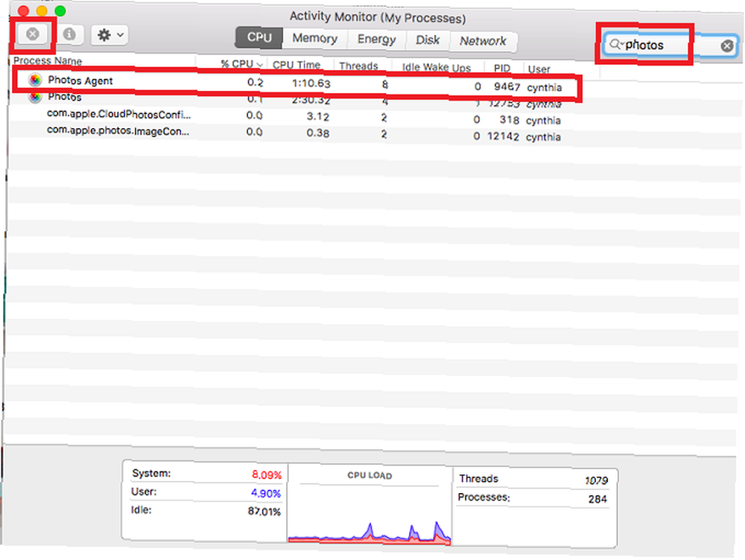Click the Photos app icon in list
745x560 pixels.
35,97
